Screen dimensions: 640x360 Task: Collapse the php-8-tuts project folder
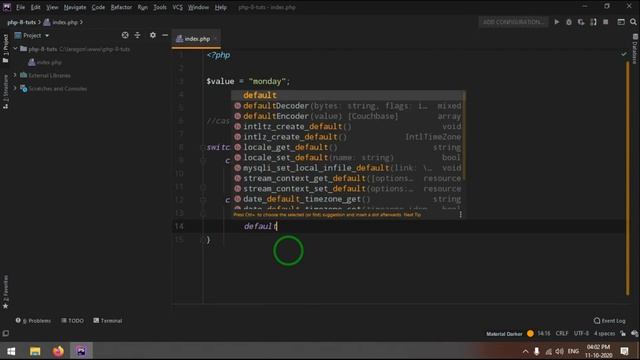(x=16, y=49)
